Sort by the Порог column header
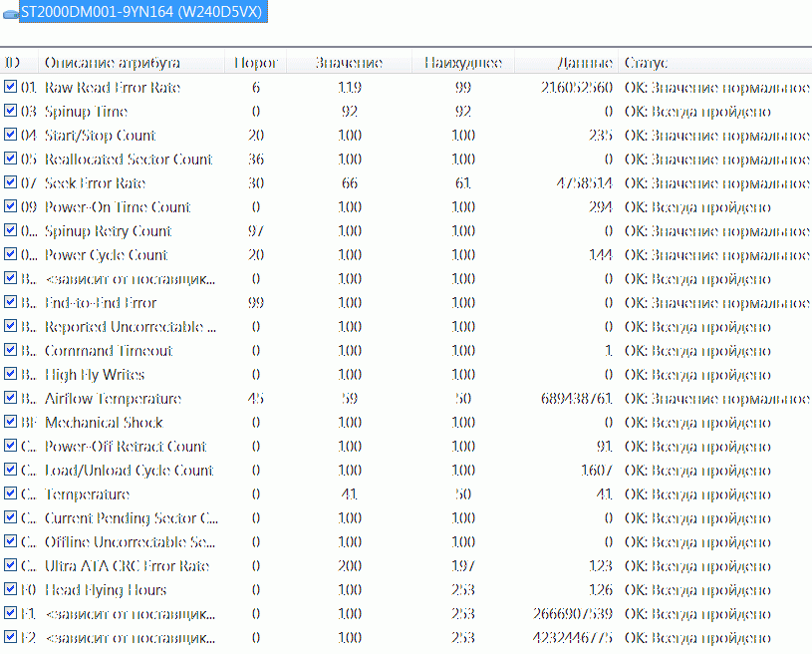812x654 pixels. [255, 63]
